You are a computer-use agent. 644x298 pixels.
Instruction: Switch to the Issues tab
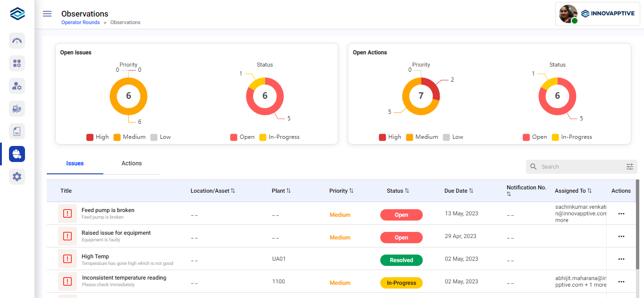[x=75, y=163]
